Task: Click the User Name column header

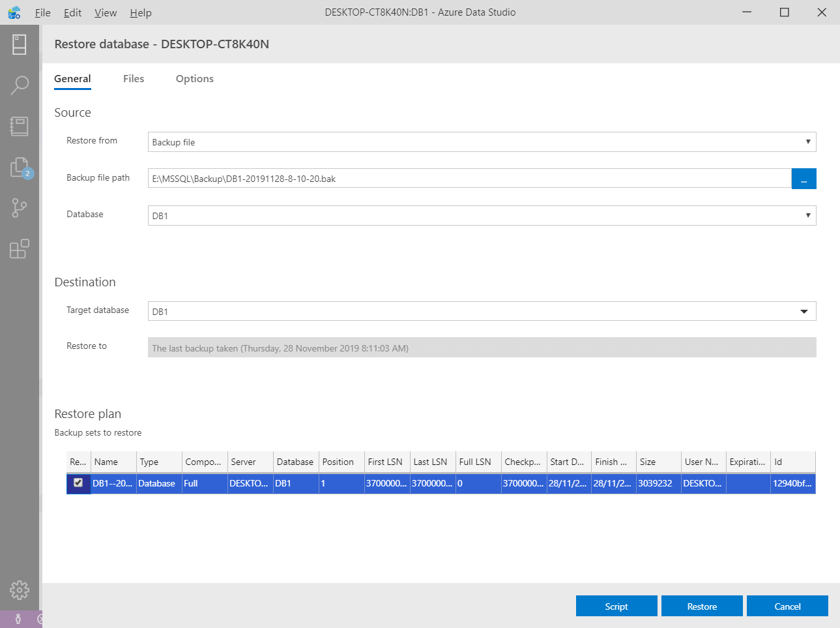Action: (704, 462)
